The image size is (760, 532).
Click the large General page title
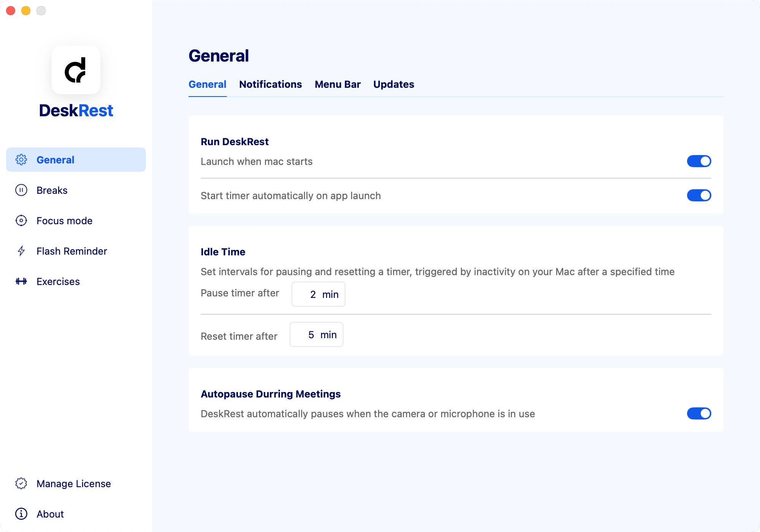pos(218,56)
